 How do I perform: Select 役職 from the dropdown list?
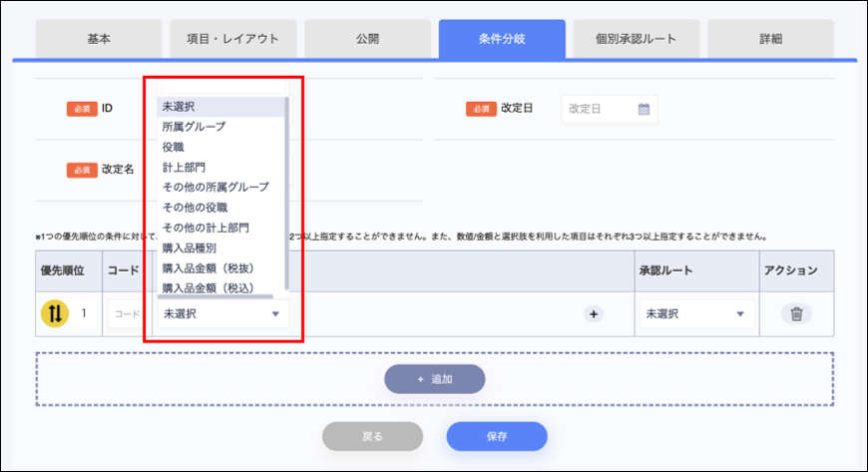220,147
